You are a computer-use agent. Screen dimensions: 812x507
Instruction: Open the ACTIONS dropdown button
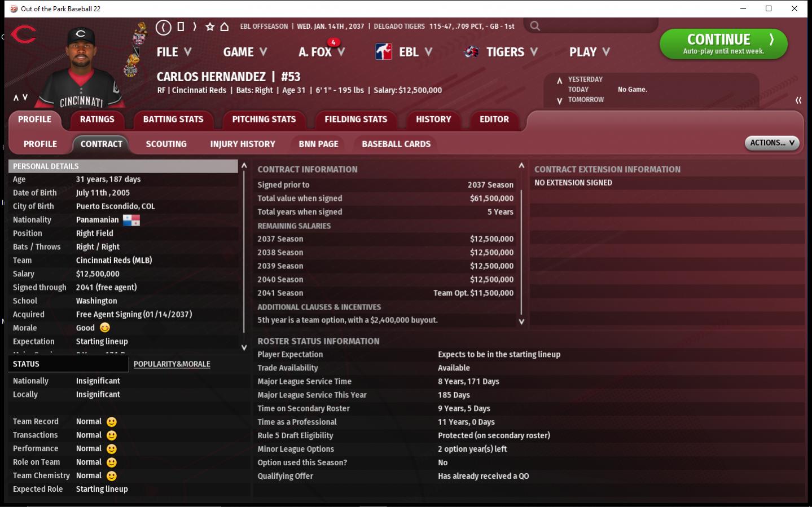click(x=771, y=143)
